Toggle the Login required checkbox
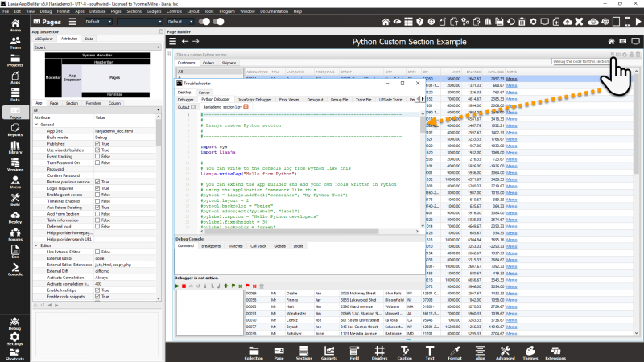The height and width of the screenshot is (362, 644). pyautogui.click(x=98, y=188)
